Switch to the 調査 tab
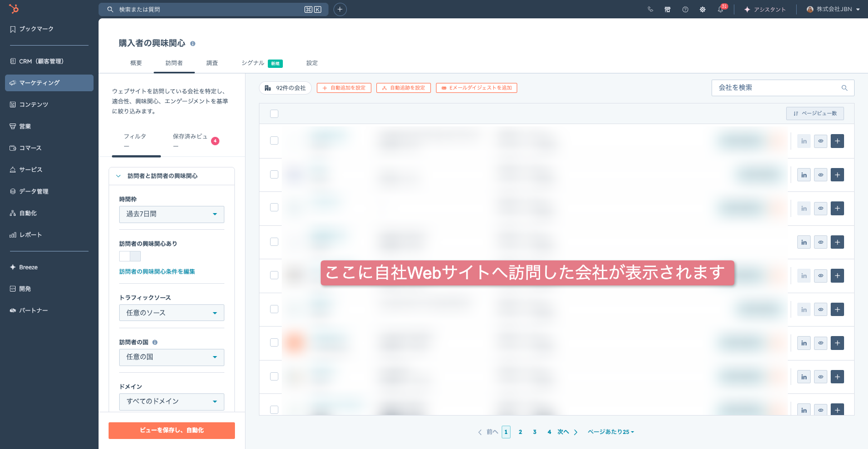 tap(212, 63)
